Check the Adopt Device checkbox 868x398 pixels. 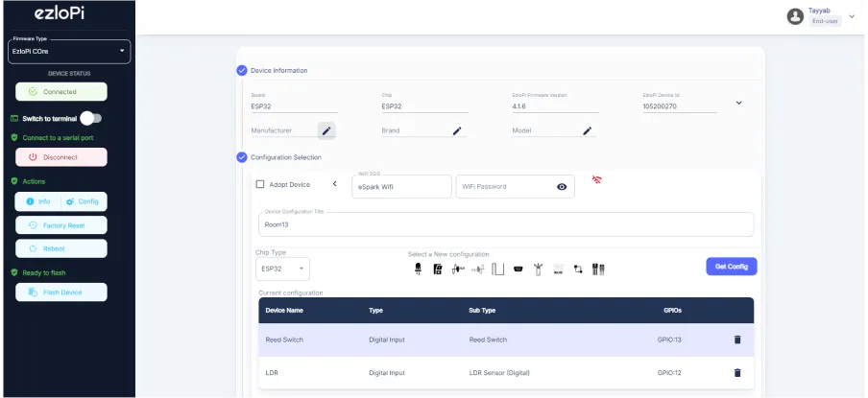coord(260,184)
